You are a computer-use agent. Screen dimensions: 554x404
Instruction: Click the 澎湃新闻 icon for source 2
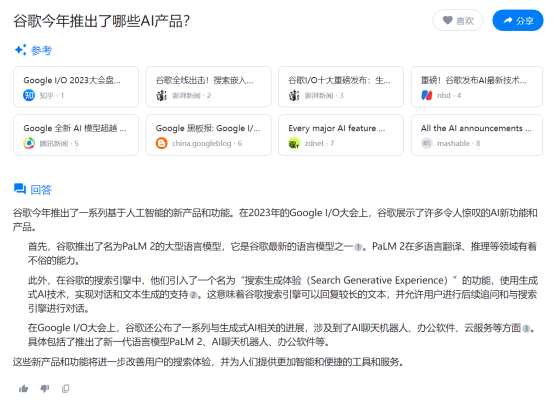click(161, 95)
